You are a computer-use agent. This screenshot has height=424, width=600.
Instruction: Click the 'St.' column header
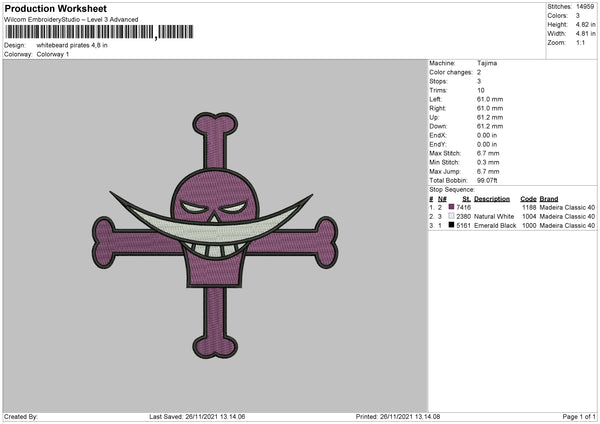(x=466, y=199)
